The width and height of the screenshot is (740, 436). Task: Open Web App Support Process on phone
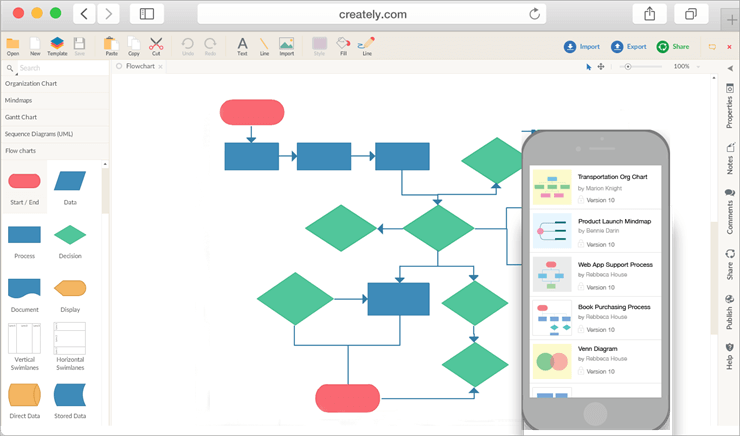click(x=596, y=275)
